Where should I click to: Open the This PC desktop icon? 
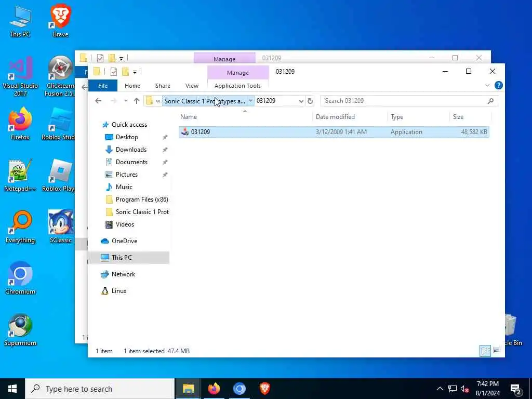(x=20, y=21)
